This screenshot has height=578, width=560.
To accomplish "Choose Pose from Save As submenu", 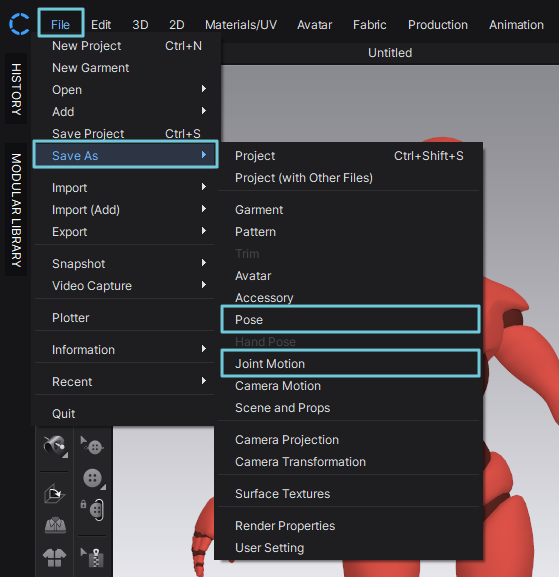I will (350, 320).
